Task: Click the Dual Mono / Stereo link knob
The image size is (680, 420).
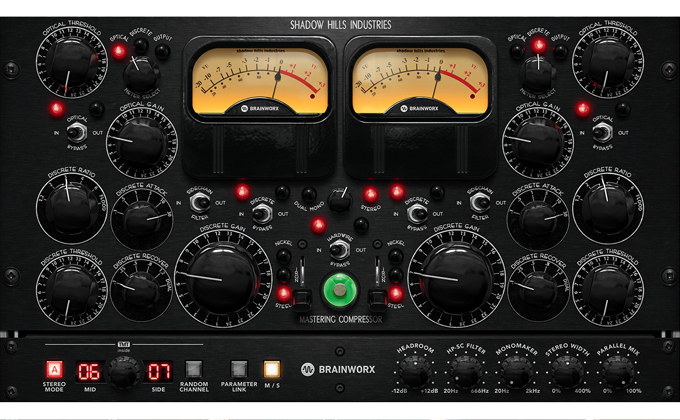Action: pyautogui.click(x=340, y=201)
